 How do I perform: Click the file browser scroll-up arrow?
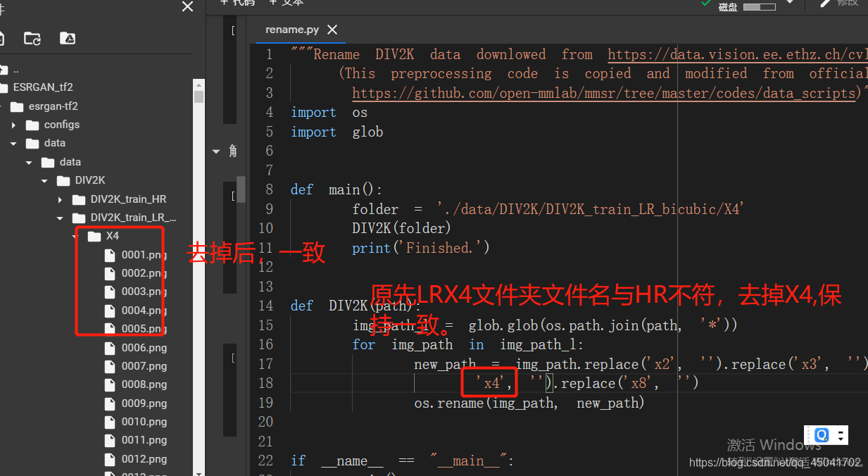coord(199,84)
